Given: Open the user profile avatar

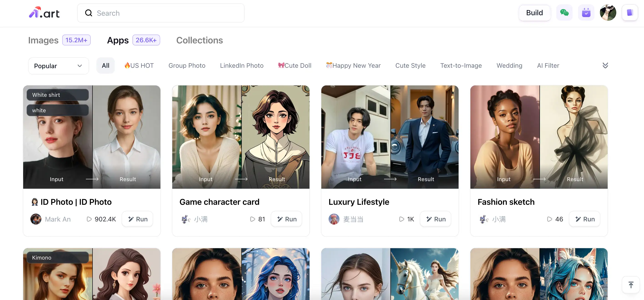Looking at the screenshot, I should [608, 13].
